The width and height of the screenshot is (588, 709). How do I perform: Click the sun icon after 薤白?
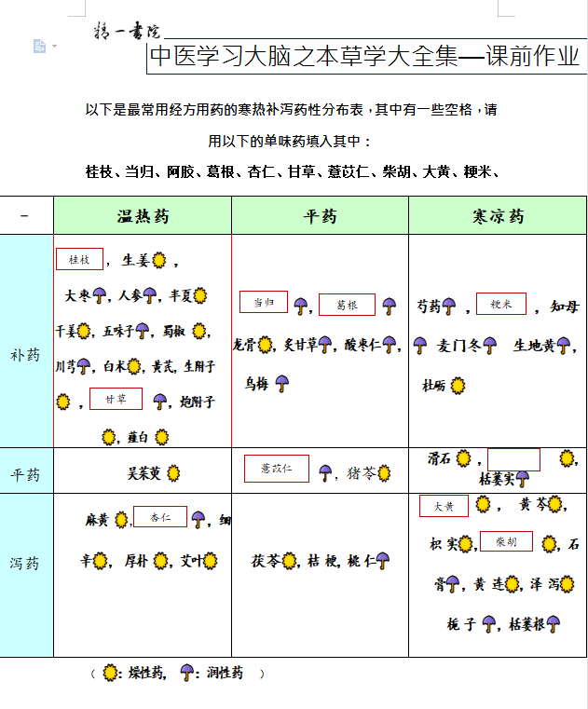tap(162, 437)
